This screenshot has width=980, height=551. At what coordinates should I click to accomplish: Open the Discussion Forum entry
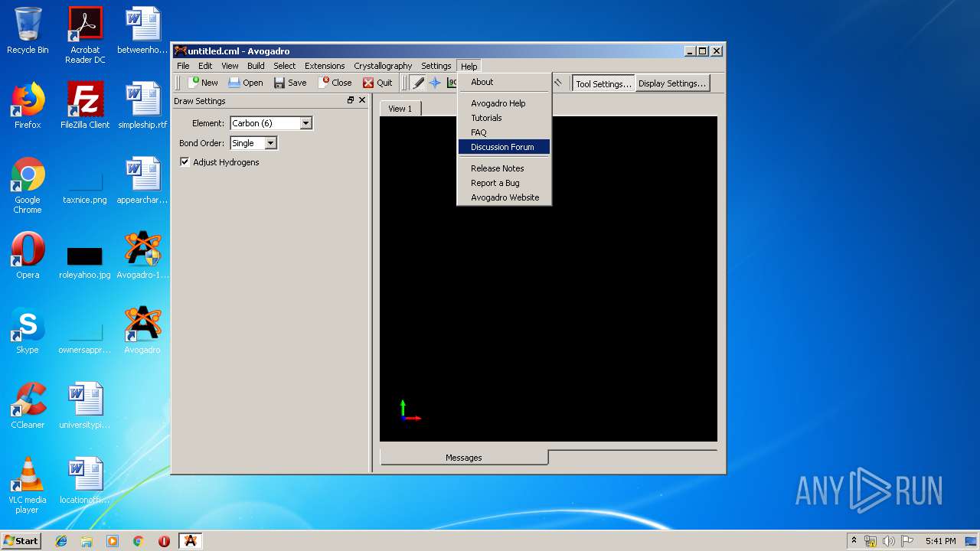(504, 147)
